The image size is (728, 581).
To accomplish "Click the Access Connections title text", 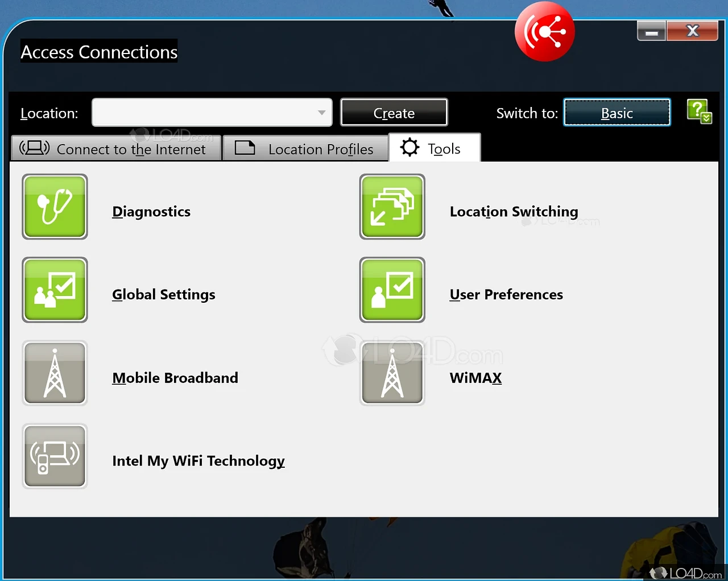I will coord(99,51).
